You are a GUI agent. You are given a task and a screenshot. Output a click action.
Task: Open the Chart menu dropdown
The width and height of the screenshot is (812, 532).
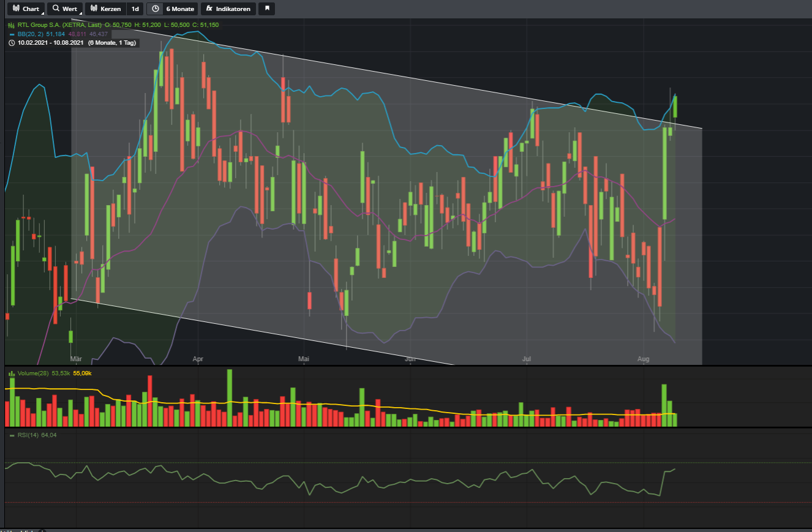(26, 9)
